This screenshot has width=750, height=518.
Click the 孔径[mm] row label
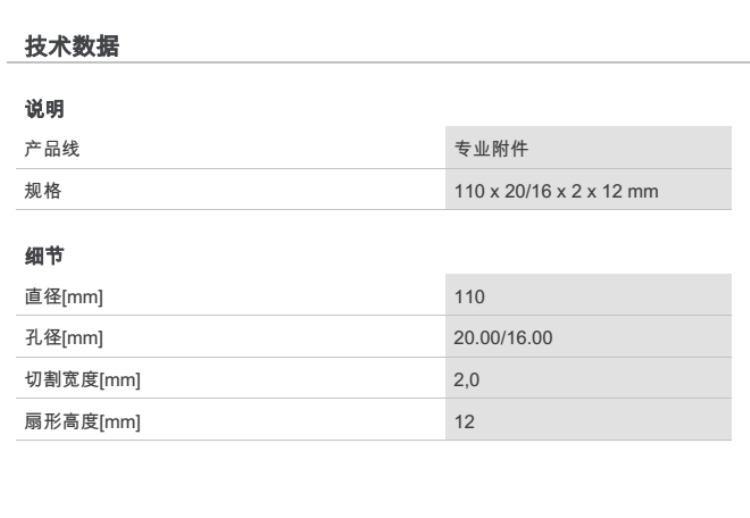pyautogui.click(x=64, y=339)
